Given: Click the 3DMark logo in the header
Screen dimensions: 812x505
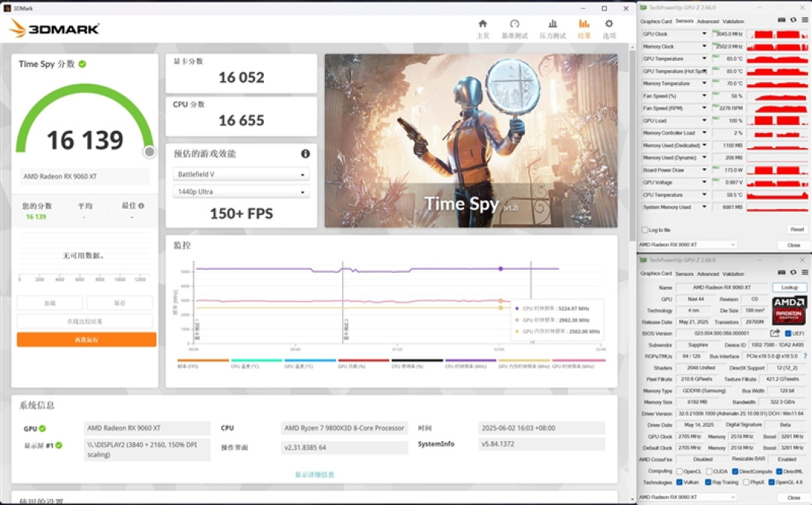Looking at the screenshot, I should pyautogui.click(x=54, y=29).
